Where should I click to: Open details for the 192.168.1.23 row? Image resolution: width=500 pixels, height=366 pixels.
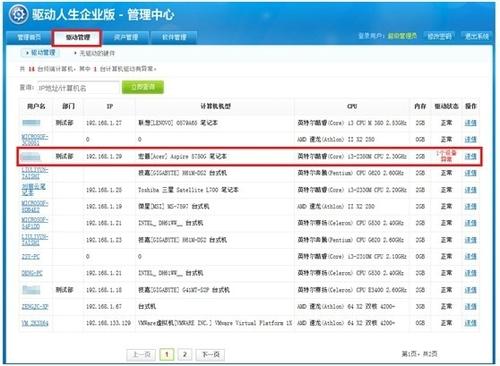(x=470, y=240)
